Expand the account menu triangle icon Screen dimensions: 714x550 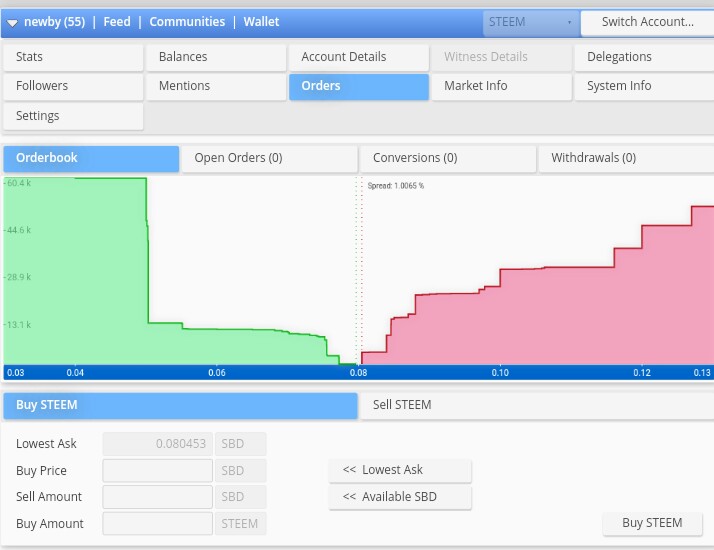click(12, 23)
